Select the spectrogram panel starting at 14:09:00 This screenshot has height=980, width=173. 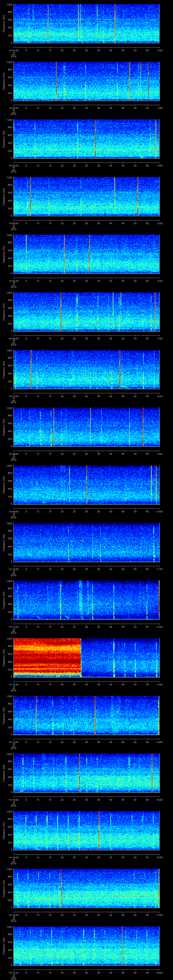pyautogui.click(x=86, y=485)
